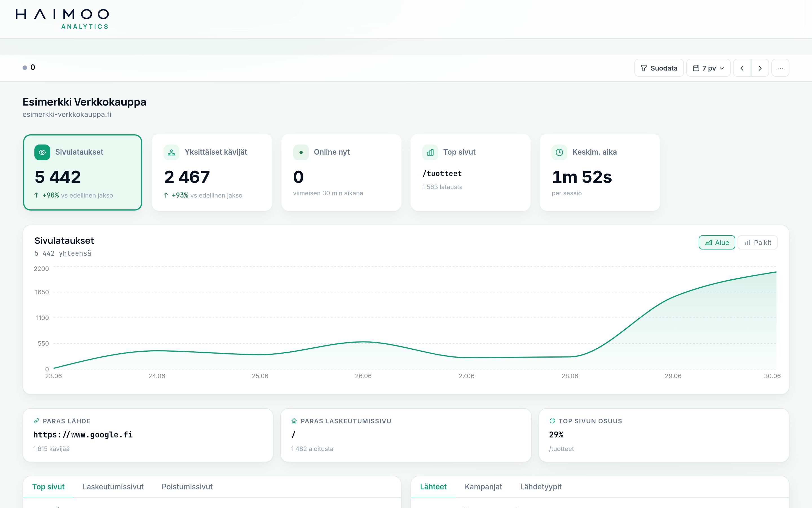
Task: Click the 1 482 aloitusta text
Action: [312, 449]
